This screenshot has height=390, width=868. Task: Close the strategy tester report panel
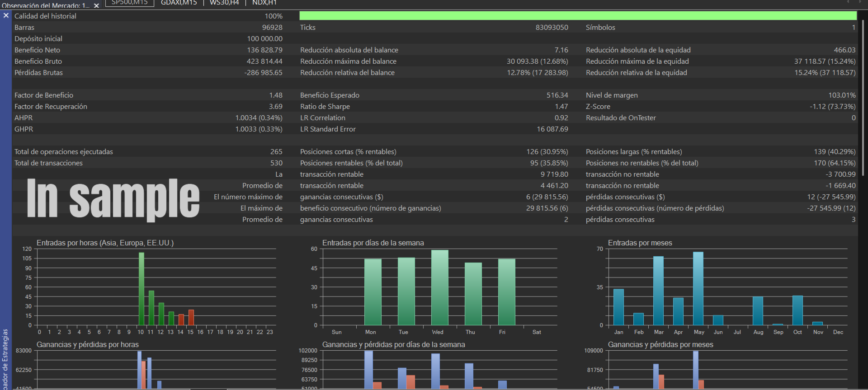pyautogui.click(x=6, y=16)
